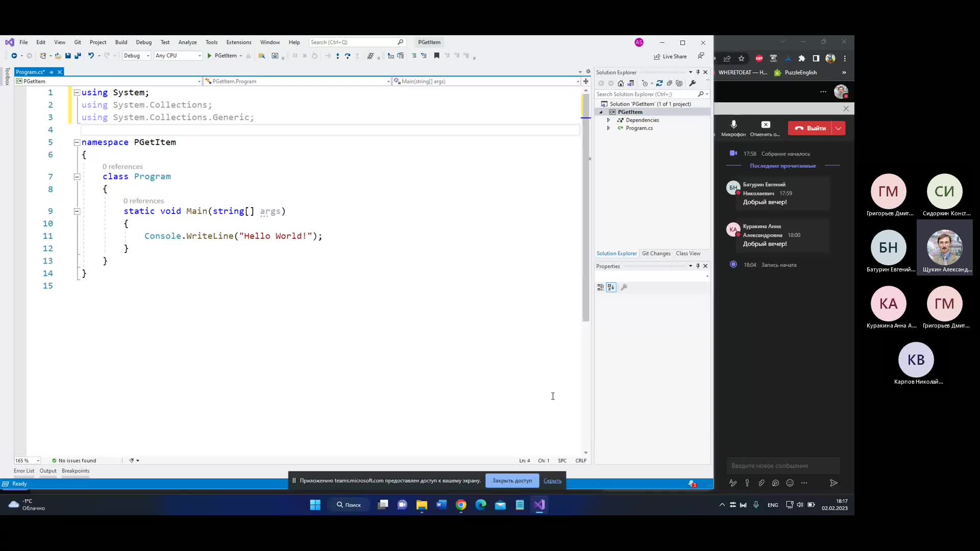
Task: Click the Undo arrow icon
Action: (x=91, y=56)
